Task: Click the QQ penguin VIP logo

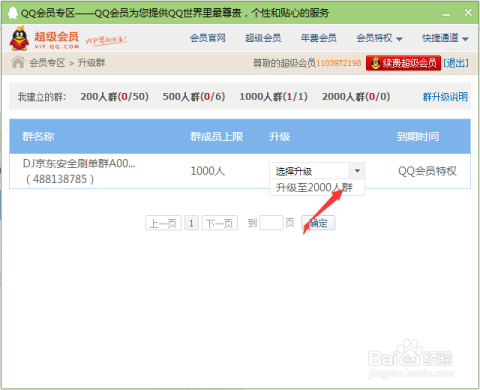Action: coord(19,38)
